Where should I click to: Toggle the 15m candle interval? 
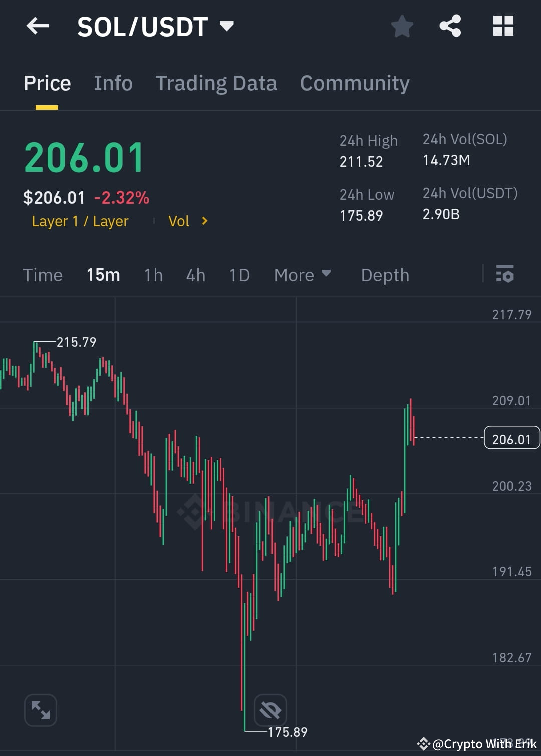coord(103,275)
